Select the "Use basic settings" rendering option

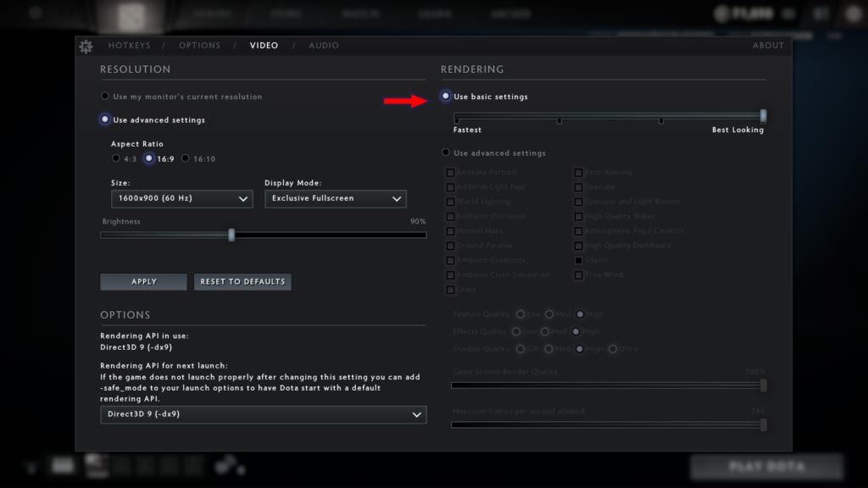(446, 97)
